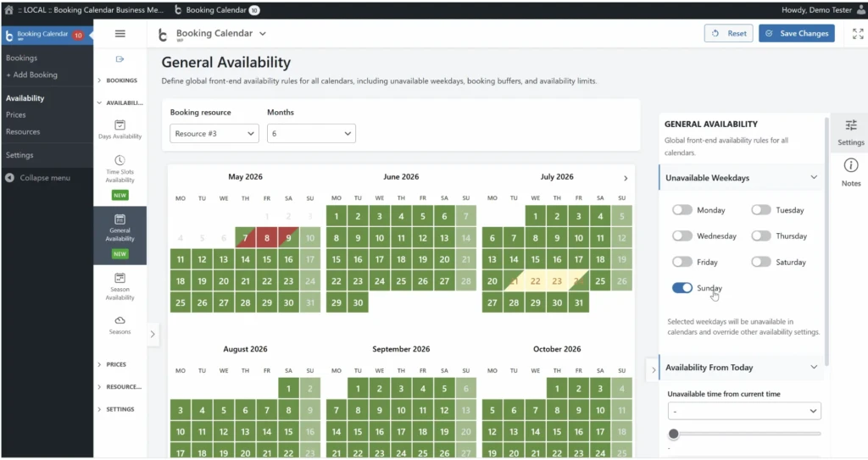Open the hamburger menu icon
Viewport: 868px width, 460px height.
120,34
